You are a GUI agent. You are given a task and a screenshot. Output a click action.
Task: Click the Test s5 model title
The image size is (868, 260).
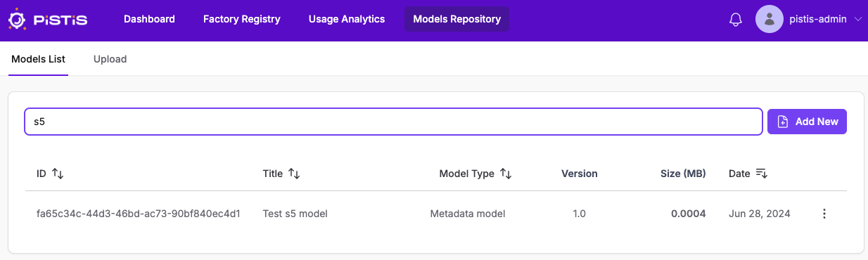click(x=295, y=214)
